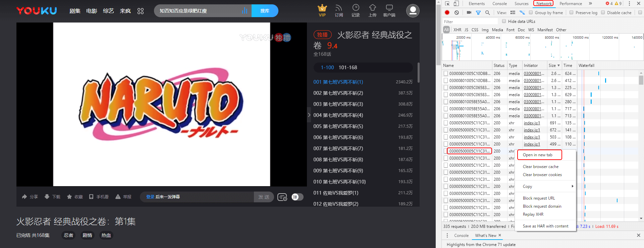Check the media row with time 225 checkbox
Screen dimensions: 644x248
pos(446,87)
